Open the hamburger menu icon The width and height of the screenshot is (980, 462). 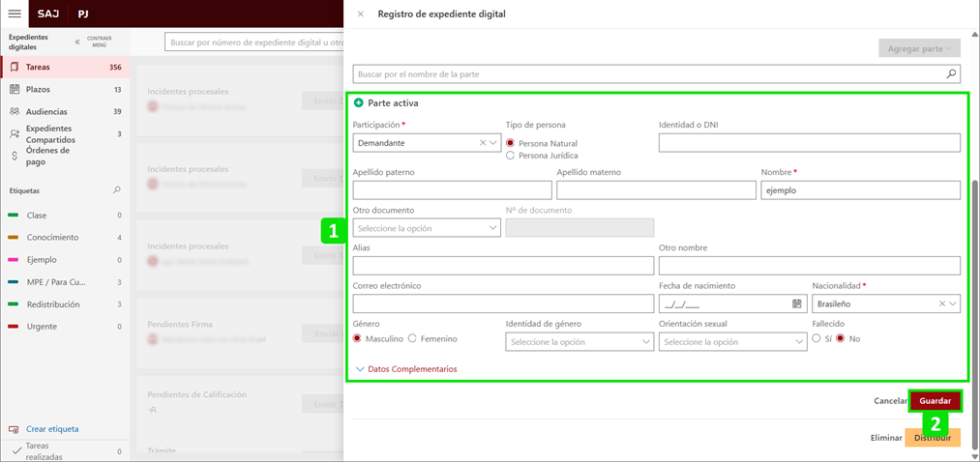coord(15,14)
